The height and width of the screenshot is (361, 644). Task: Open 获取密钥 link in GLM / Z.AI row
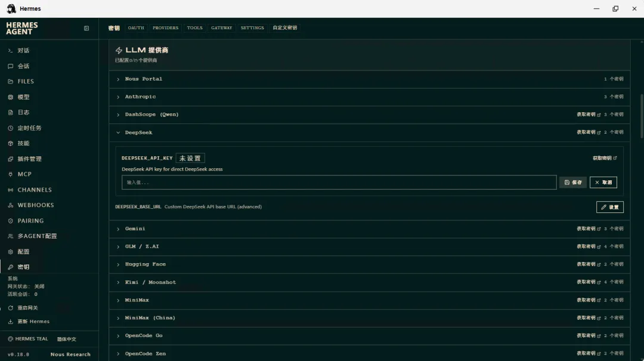589,246
